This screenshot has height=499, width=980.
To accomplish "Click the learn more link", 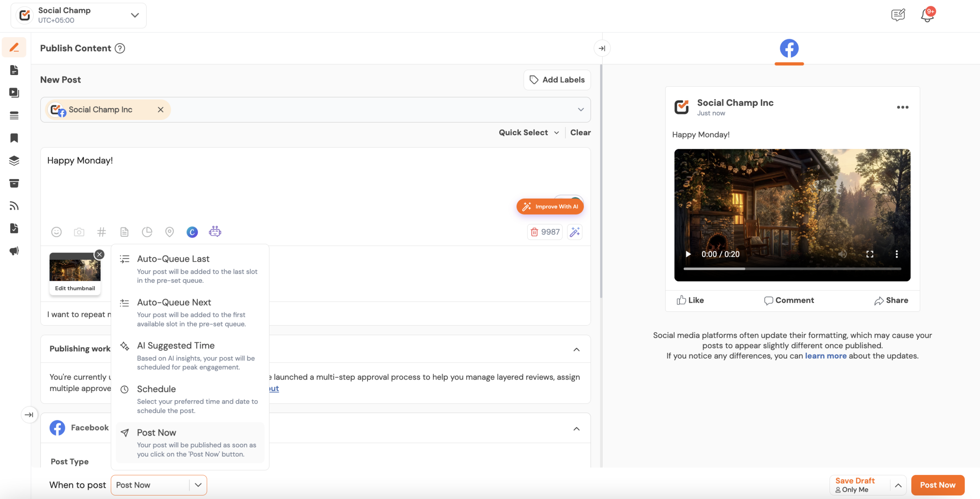I will [x=825, y=356].
